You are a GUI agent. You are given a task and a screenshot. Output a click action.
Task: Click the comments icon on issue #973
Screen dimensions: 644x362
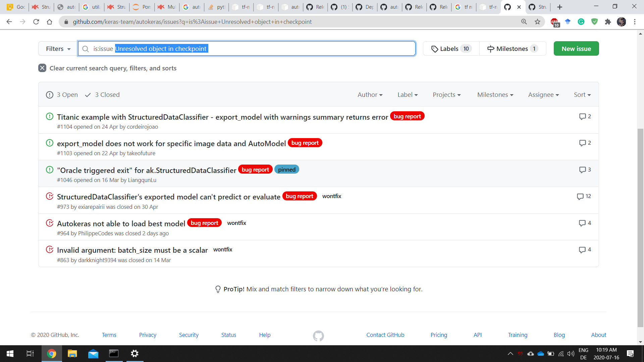(x=580, y=196)
